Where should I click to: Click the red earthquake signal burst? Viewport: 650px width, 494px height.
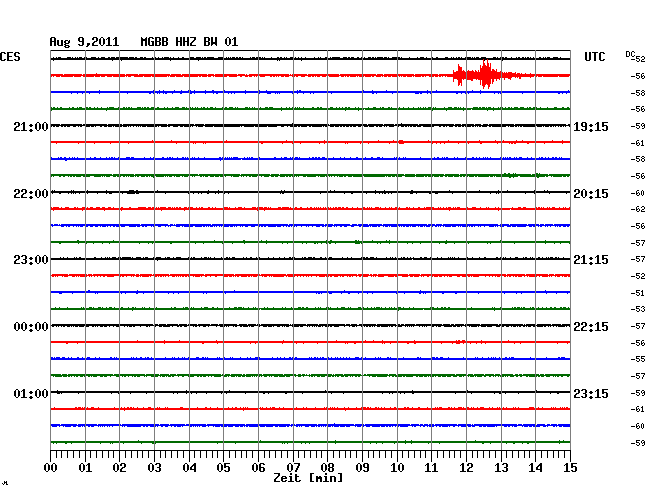(492, 75)
